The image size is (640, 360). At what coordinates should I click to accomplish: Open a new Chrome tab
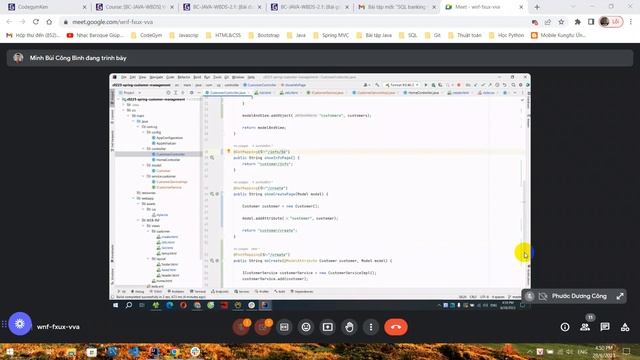pyautogui.click(x=537, y=7)
